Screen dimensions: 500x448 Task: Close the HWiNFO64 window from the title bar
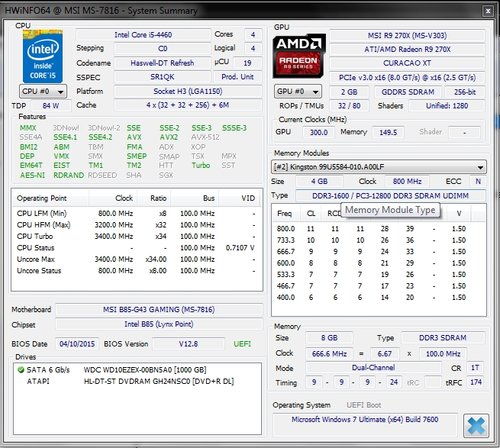(x=488, y=11)
